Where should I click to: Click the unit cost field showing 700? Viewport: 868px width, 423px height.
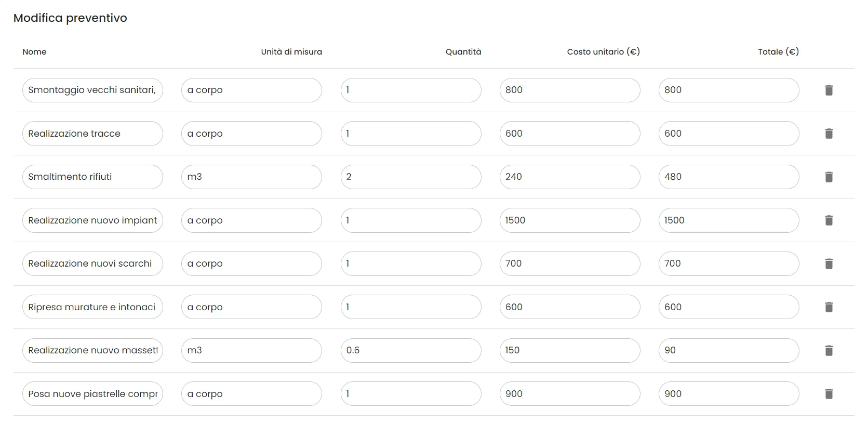(569, 264)
